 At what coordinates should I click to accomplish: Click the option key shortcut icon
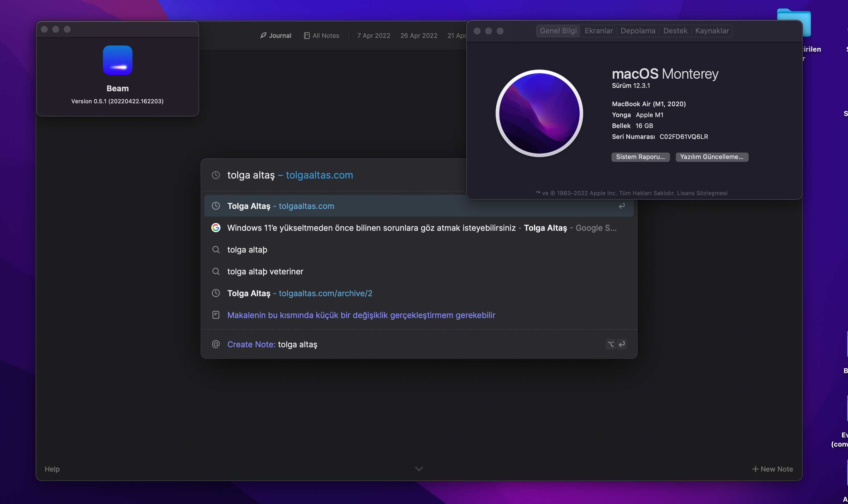(611, 344)
